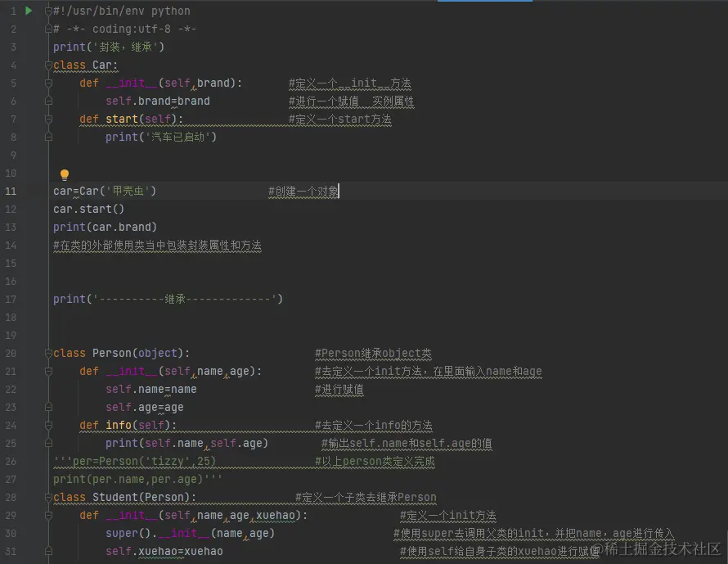Viewport: 728px width, 564px height.
Task: Collapse the Car class definition
Action: [x=47, y=65]
